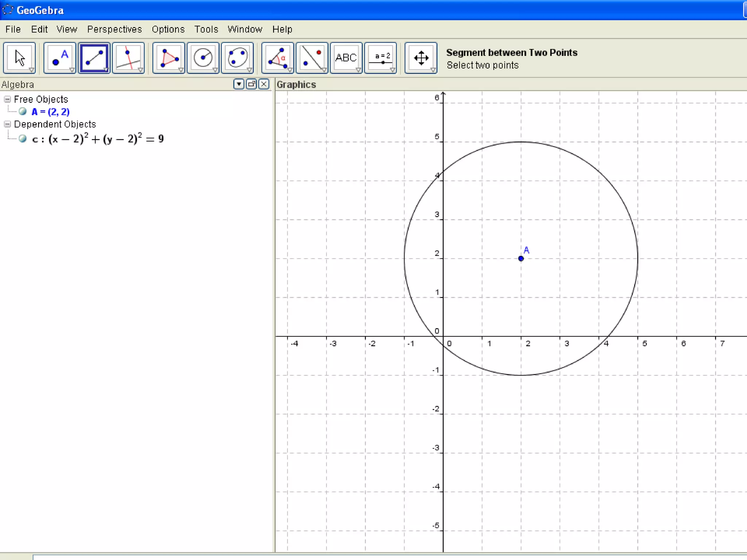Select the Reflect Object about Line tool
Screen dimensions: 747x560
(311, 58)
